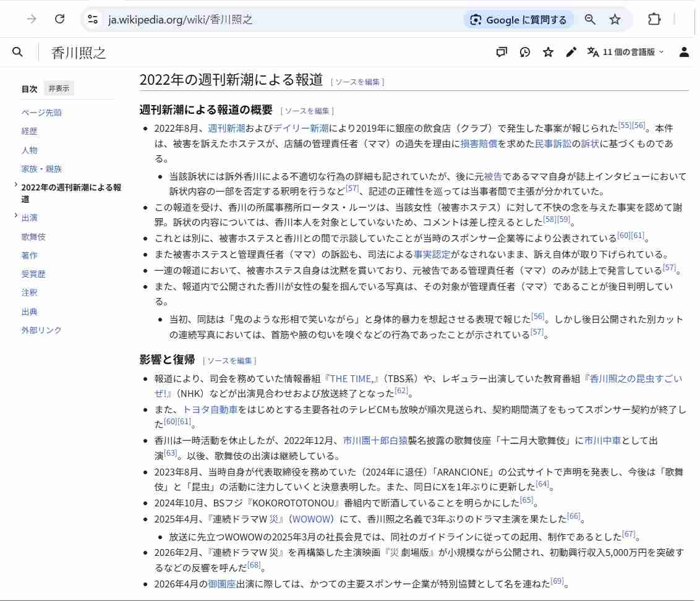
Task: Jump to 家族・親族 section in contents
Action: click(41, 169)
